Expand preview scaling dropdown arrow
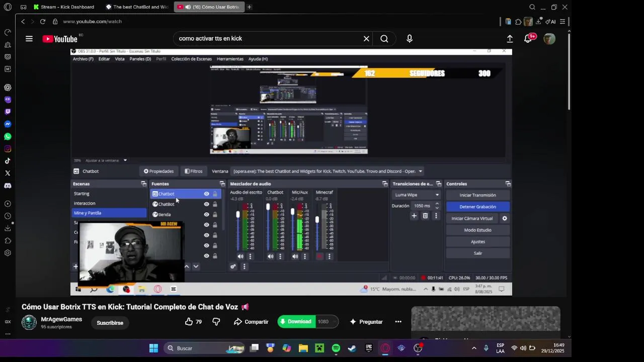Viewport: 644px width, 362px height. pyautogui.click(x=125, y=160)
